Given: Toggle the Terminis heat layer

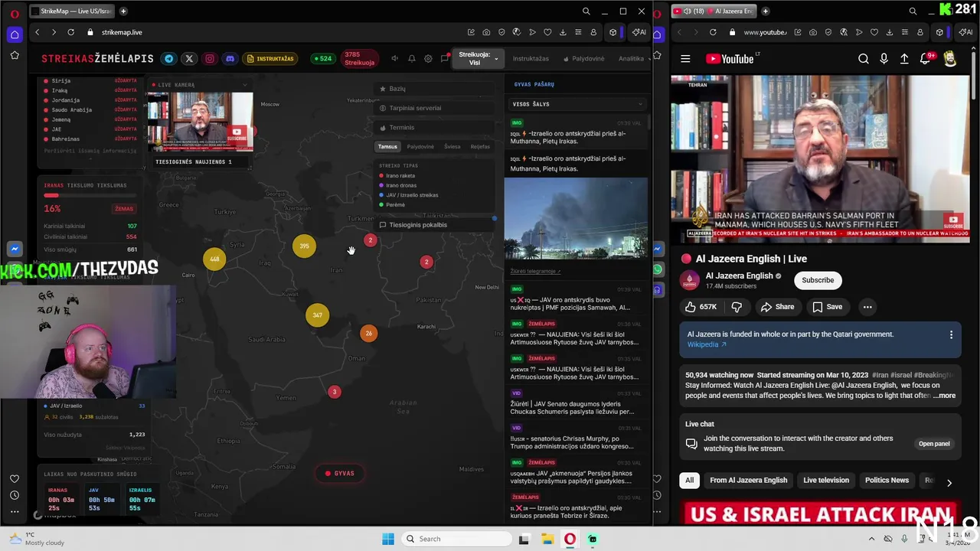Looking at the screenshot, I should pyautogui.click(x=434, y=128).
